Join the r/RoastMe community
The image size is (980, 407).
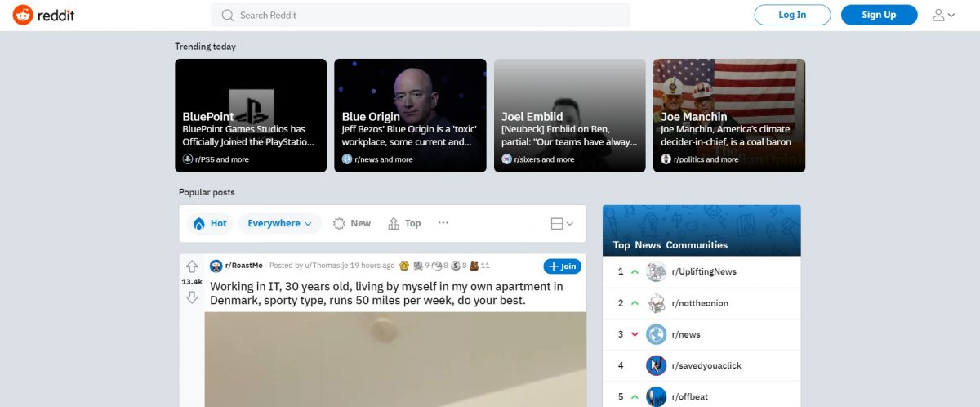562,266
